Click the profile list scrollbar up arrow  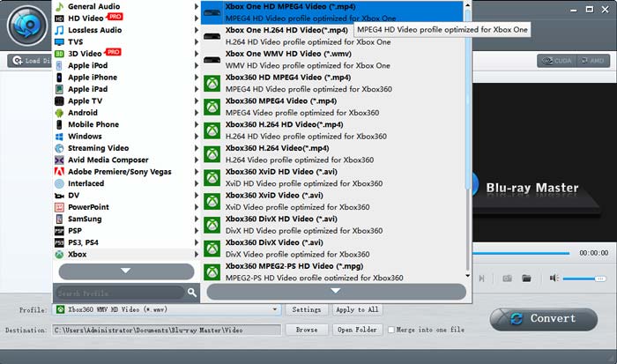pyautogui.click(x=467, y=5)
